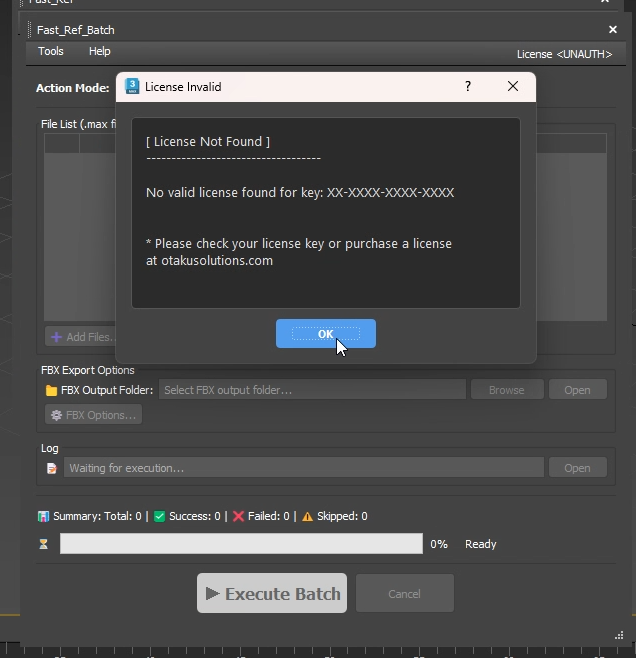This screenshot has width=636, height=658.
Task: Open the Tools menu
Action: click(x=50, y=51)
